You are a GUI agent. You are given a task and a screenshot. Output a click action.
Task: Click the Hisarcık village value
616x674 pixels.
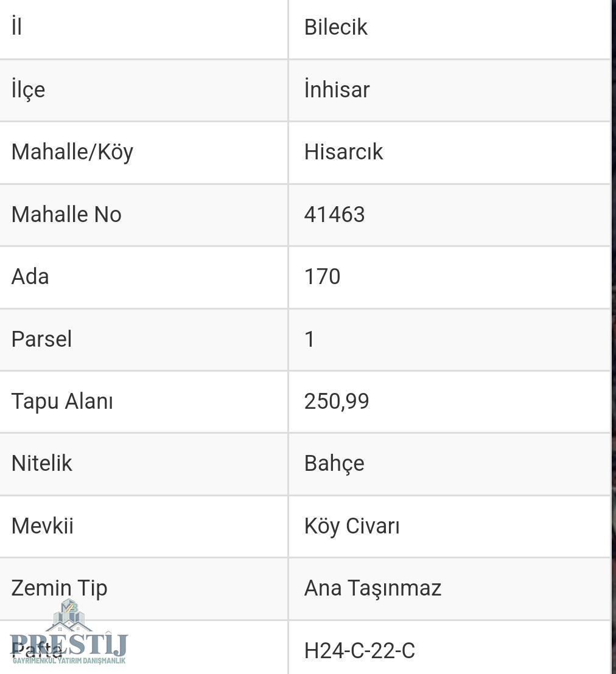pyautogui.click(x=343, y=151)
